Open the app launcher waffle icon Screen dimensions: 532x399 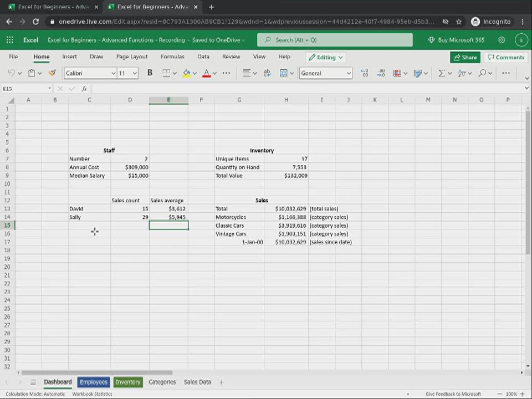(x=10, y=40)
